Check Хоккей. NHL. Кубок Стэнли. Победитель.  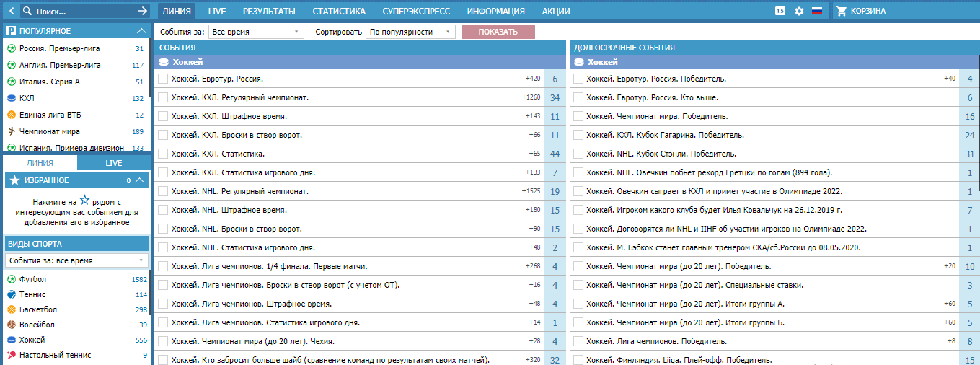tap(578, 154)
